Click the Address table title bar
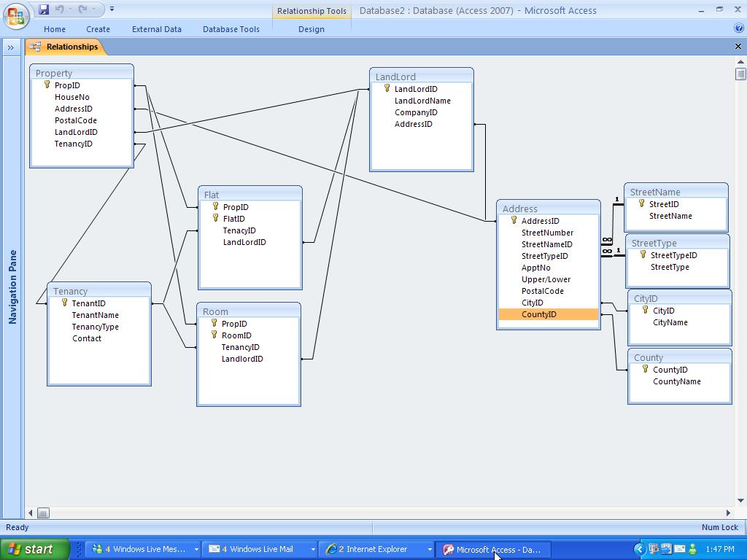The width and height of the screenshot is (747, 560). coord(549,208)
